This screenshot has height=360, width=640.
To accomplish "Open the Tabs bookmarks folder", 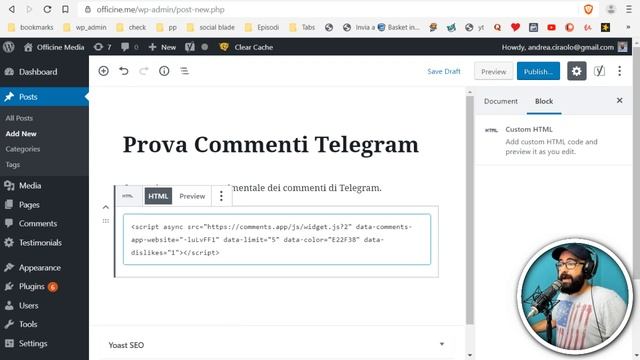I will pos(302,27).
